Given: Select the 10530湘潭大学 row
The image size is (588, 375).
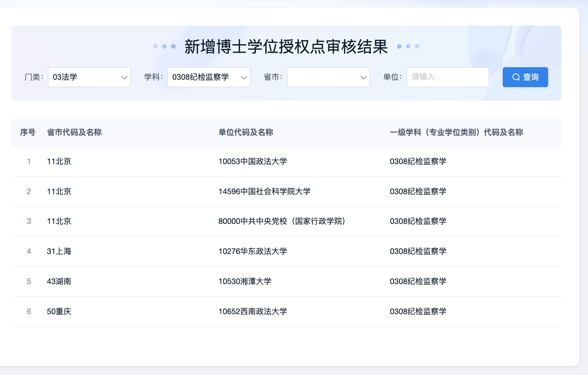Looking at the screenshot, I should (x=245, y=281).
